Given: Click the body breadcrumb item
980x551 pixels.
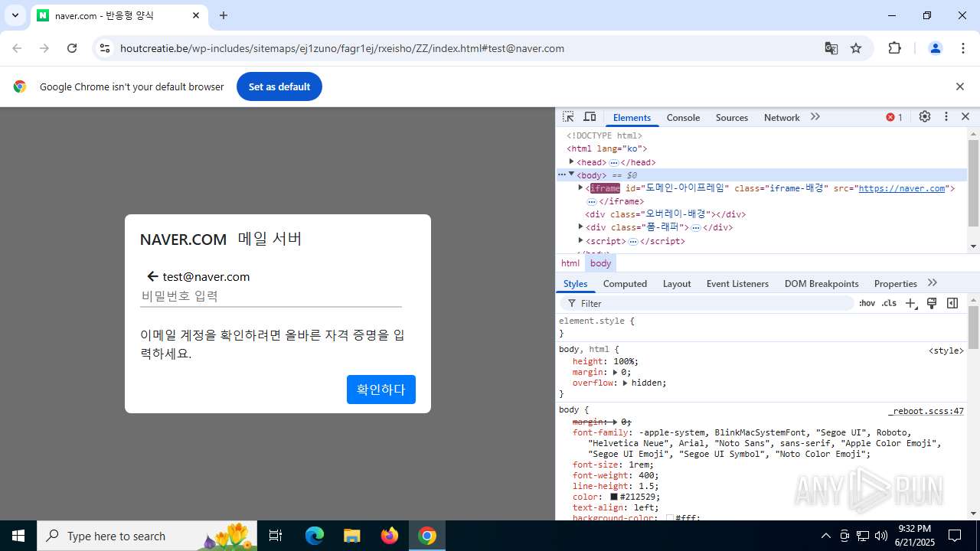Looking at the screenshot, I should 600,263.
